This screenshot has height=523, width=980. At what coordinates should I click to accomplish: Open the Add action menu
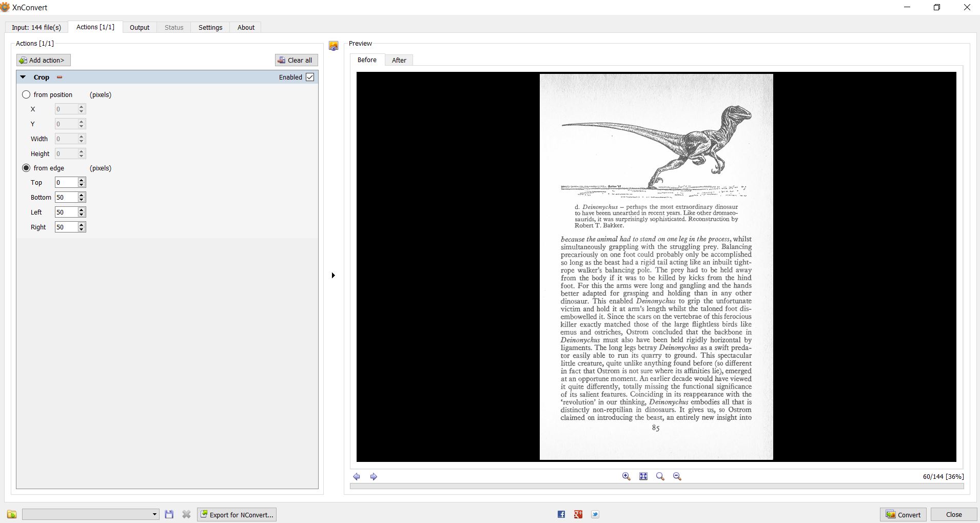point(43,60)
